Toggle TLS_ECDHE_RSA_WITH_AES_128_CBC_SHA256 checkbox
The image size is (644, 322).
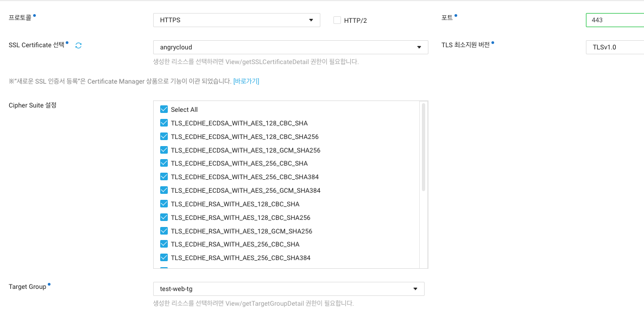[x=164, y=217]
